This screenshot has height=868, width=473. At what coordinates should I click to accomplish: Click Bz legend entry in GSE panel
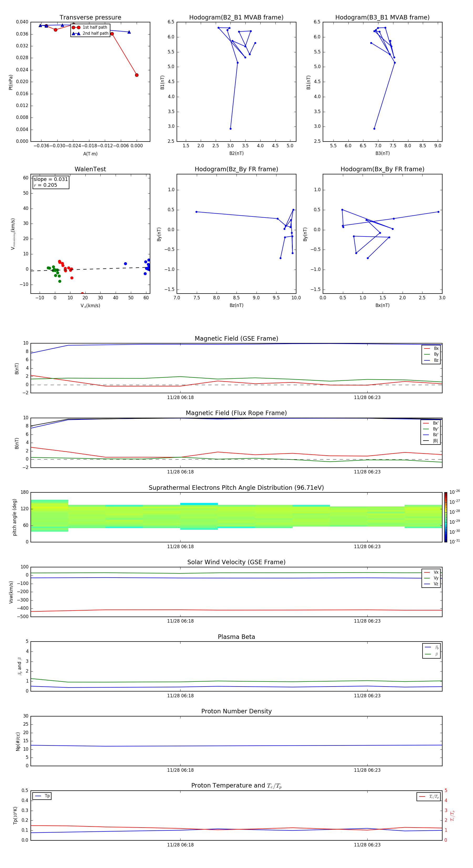[431, 361]
